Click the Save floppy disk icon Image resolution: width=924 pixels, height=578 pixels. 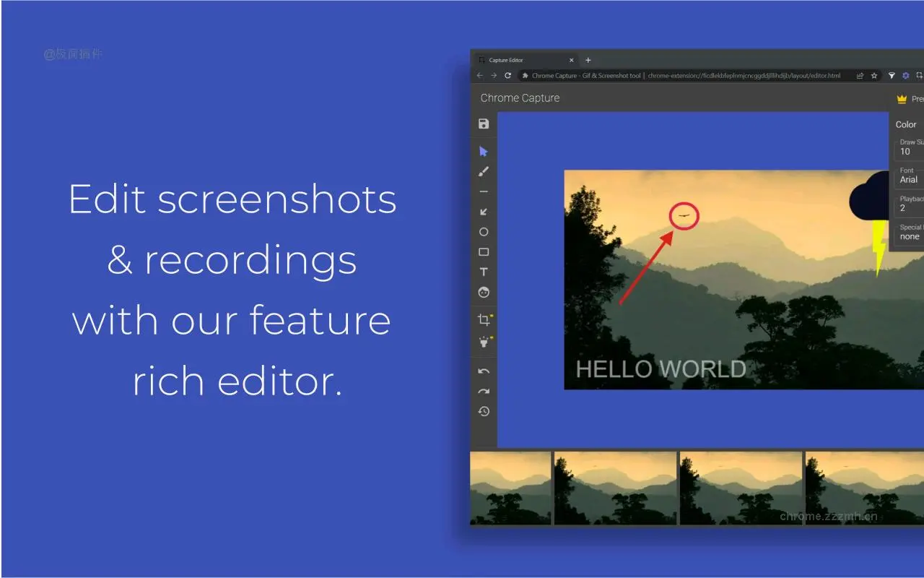(484, 124)
